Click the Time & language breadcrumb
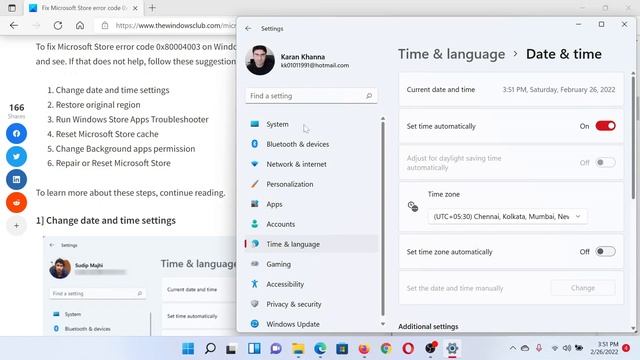 (451, 54)
